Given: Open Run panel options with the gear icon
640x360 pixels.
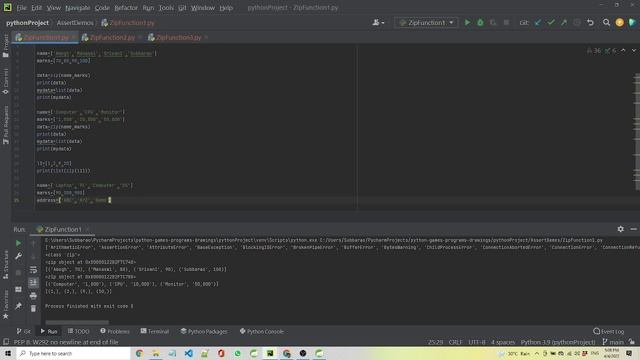Looking at the screenshot, I should 620,229.
